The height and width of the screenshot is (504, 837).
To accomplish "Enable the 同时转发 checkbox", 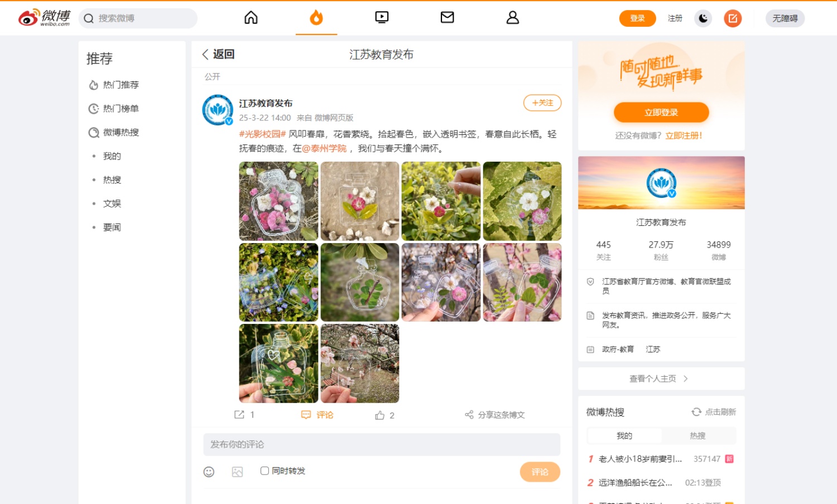I will (264, 471).
